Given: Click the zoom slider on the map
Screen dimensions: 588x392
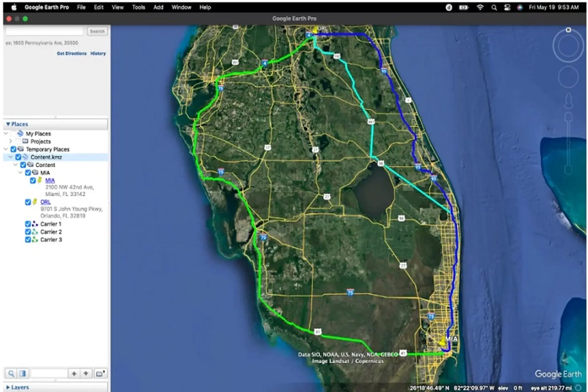Looking at the screenshot, I should pyautogui.click(x=568, y=144).
